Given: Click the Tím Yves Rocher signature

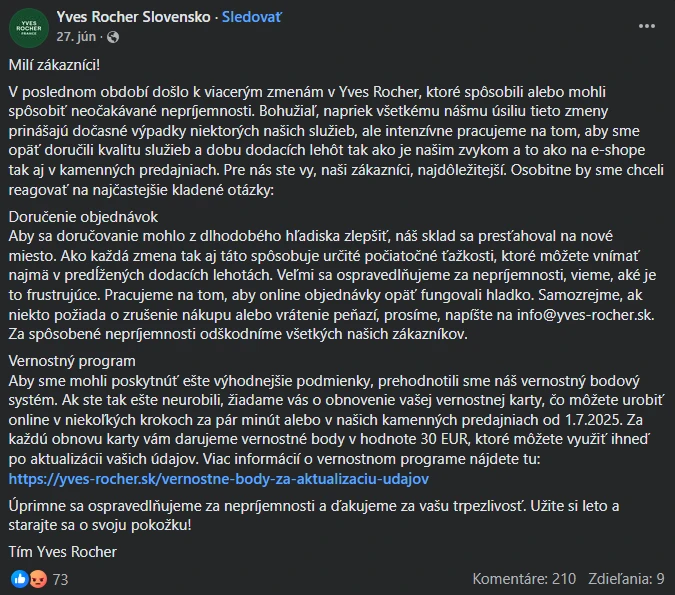Looking at the screenshot, I should (x=62, y=551).
